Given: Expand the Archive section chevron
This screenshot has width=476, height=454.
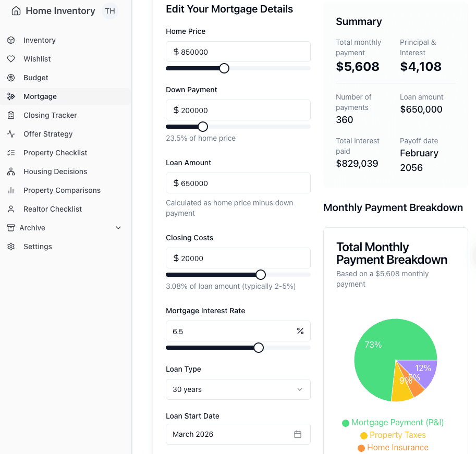Looking at the screenshot, I should [118, 228].
